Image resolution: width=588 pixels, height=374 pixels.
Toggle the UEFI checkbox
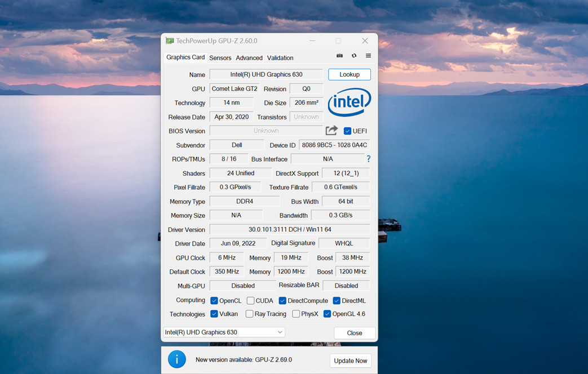(x=347, y=131)
